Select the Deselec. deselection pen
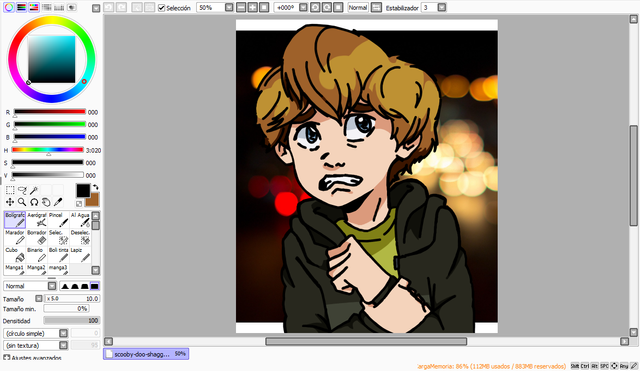640x371 pixels. point(80,237)
